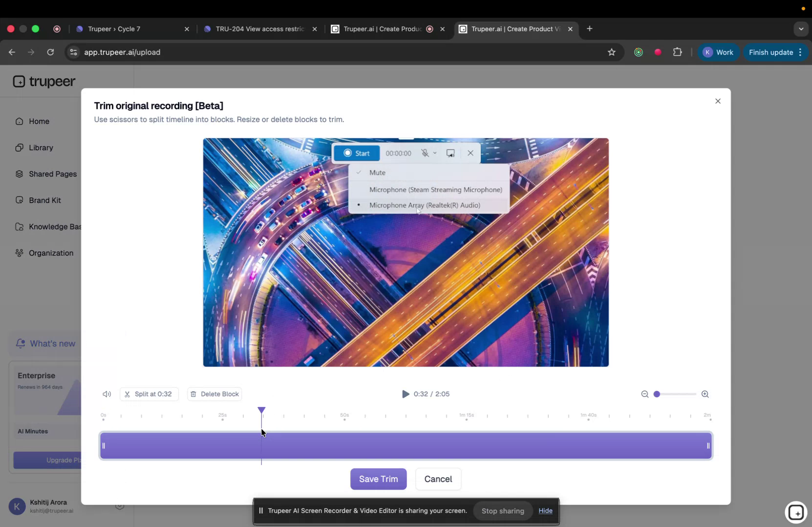
Task: Click the screen share icon in recorder toolbar
Action: click(x=450, y=153)
